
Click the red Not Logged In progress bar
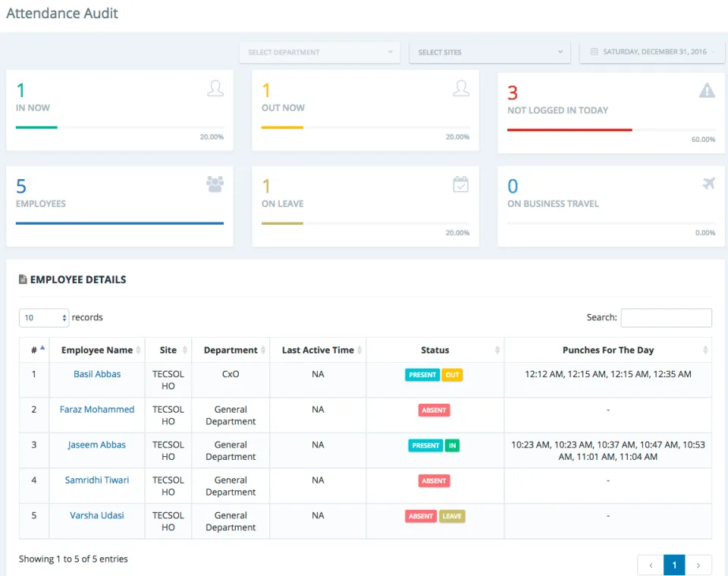pyautogui.click(x=570, y=130)
